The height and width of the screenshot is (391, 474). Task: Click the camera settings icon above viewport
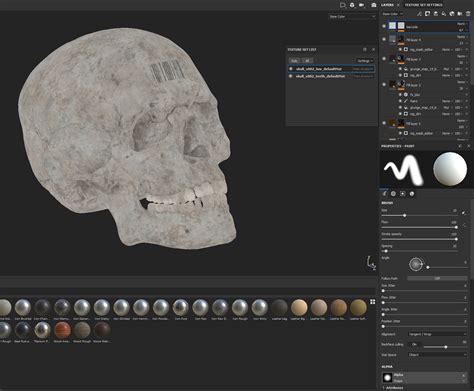[x=352, y=5]
